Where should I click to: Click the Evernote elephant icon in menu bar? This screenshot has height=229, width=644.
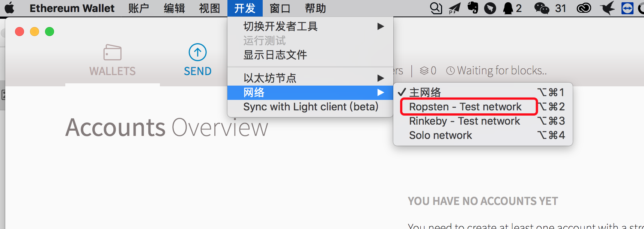[473, 8]
